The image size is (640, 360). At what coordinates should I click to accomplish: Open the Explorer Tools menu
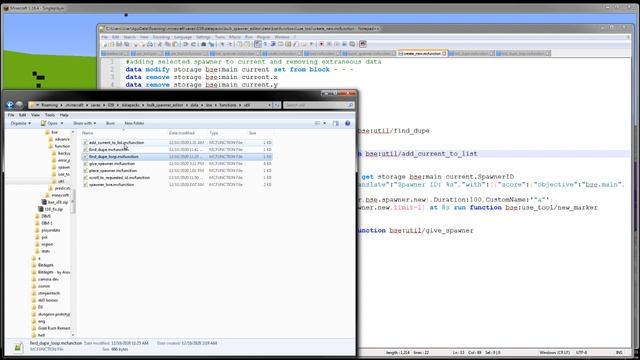click(x=50, y=115)
